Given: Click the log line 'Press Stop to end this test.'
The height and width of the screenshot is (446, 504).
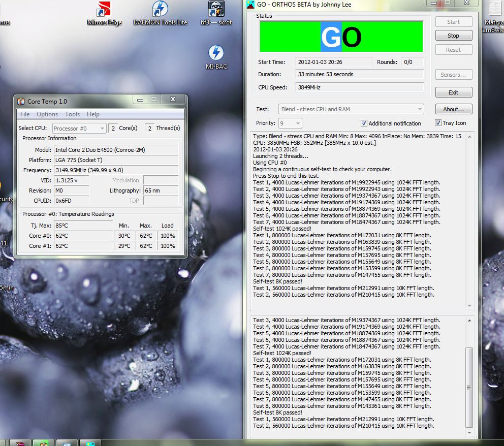Looking at the screenshot, I should (286, 176).
